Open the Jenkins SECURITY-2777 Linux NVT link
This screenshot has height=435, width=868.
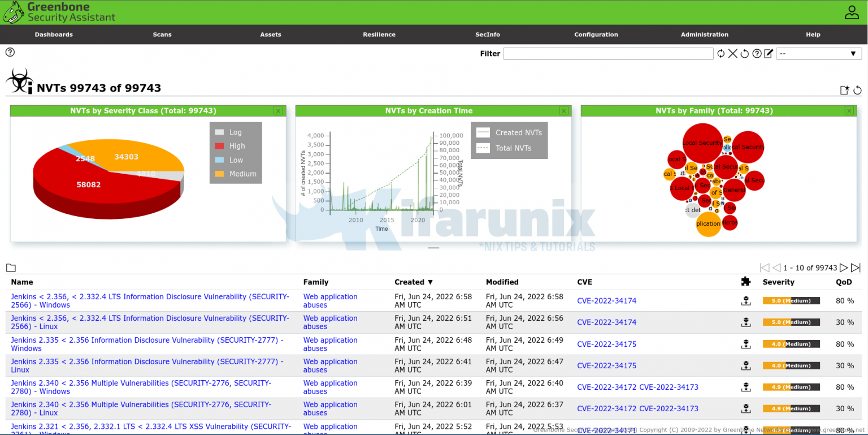[147, 365]
